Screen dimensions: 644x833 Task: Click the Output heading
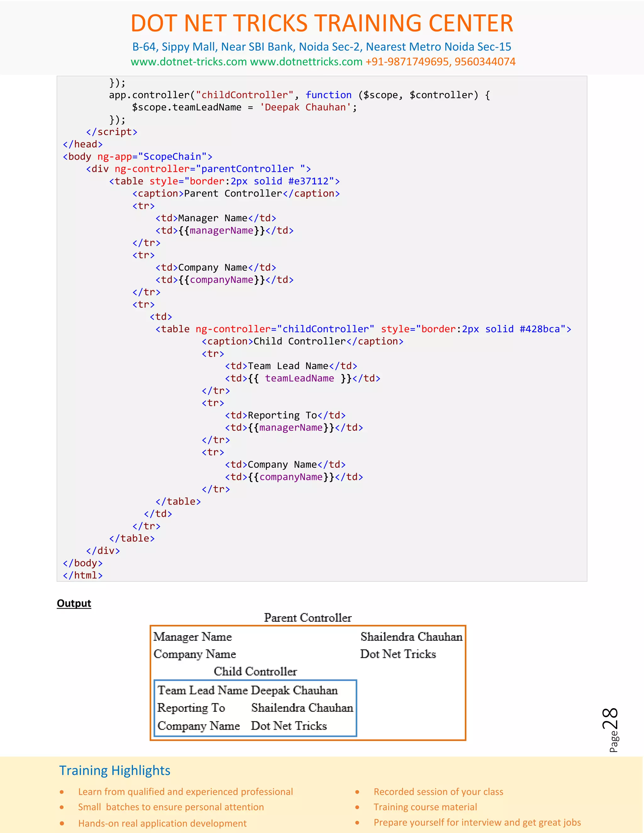pyautogui.click(x=74, y=603)
